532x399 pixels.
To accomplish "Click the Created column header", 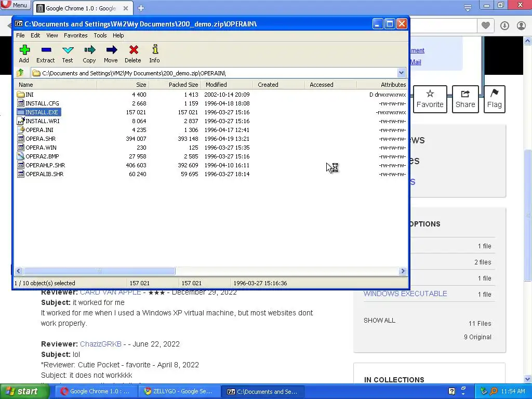I will point(278,85).
